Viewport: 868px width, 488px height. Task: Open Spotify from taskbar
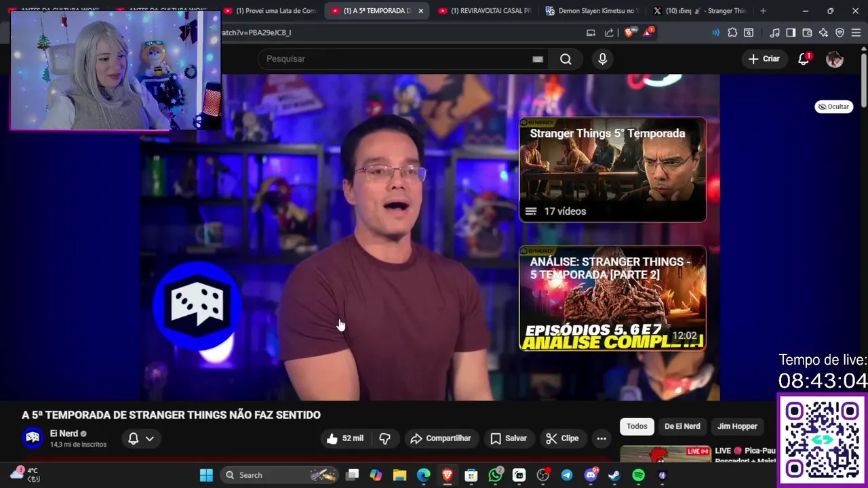coord(638,475)
